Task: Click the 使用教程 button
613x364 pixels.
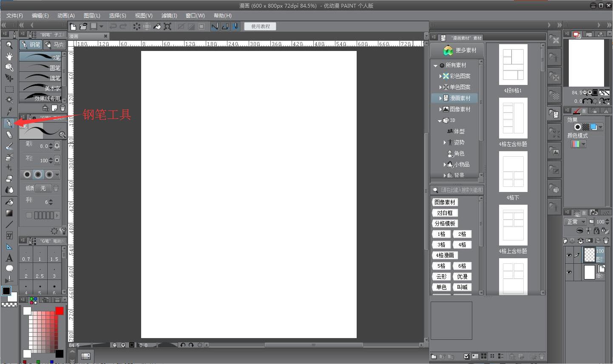Action: pos(260,26)
